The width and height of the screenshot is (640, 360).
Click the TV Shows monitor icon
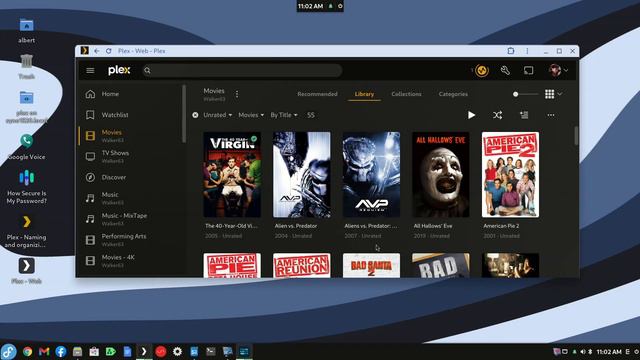point(90,156)
